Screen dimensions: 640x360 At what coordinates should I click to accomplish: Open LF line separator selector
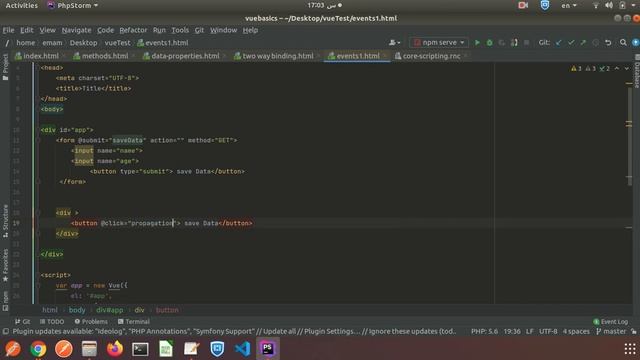[x=529, y=331]
